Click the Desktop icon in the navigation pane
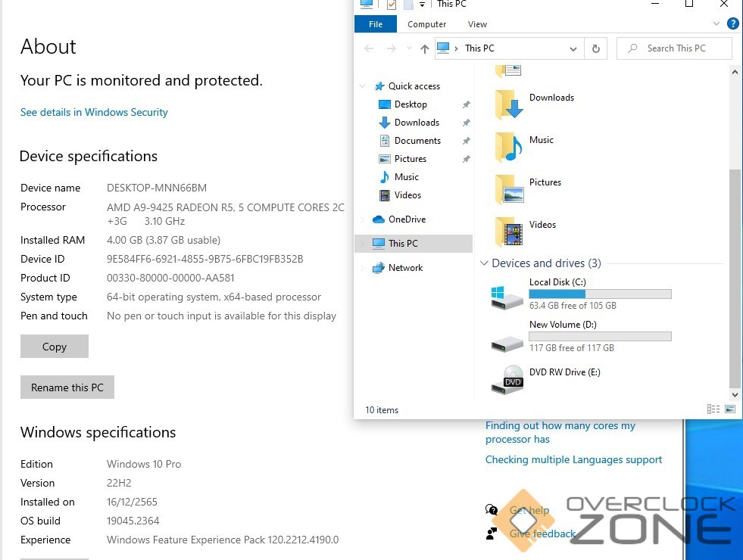 [384, 104]
